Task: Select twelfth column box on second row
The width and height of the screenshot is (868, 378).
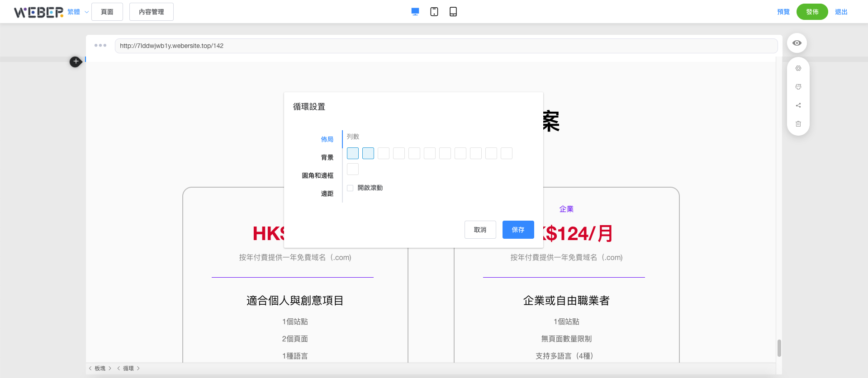Action: (353, 169)
